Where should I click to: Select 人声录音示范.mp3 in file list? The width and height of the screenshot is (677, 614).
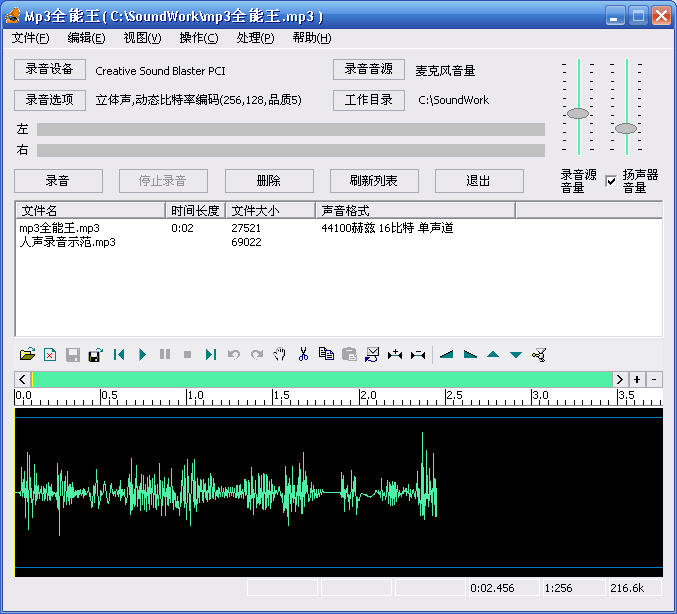[67, 242]
